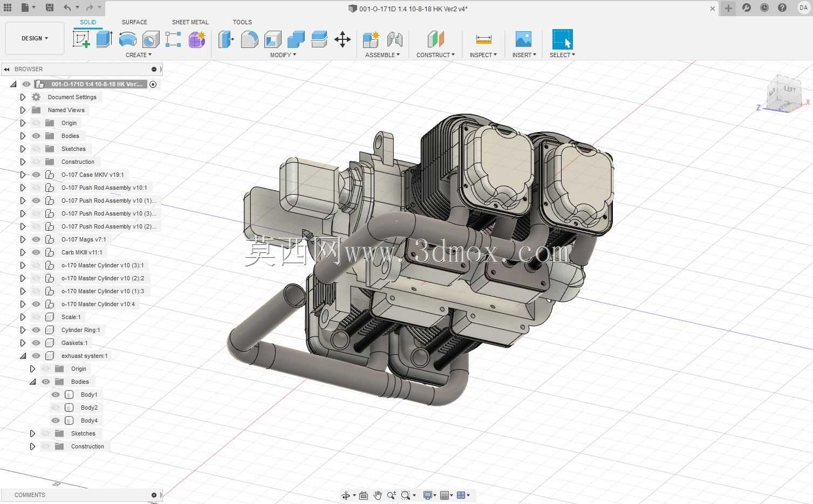Activate the Select tool icon

[562, 39]
